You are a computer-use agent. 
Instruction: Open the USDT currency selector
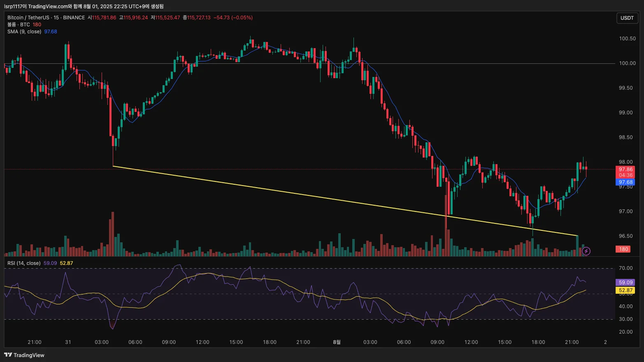tap(627, 18)
